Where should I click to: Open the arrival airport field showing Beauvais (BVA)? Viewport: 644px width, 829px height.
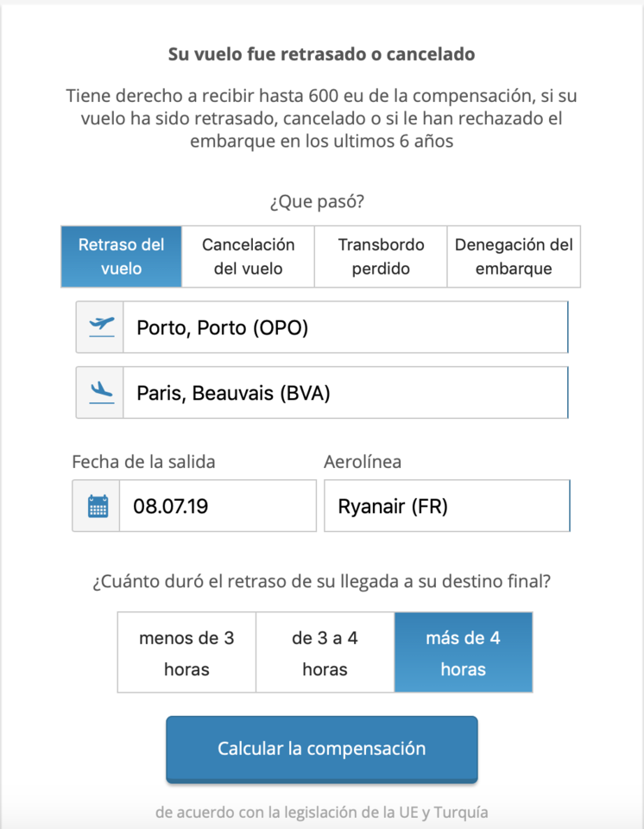pos(345,392)
